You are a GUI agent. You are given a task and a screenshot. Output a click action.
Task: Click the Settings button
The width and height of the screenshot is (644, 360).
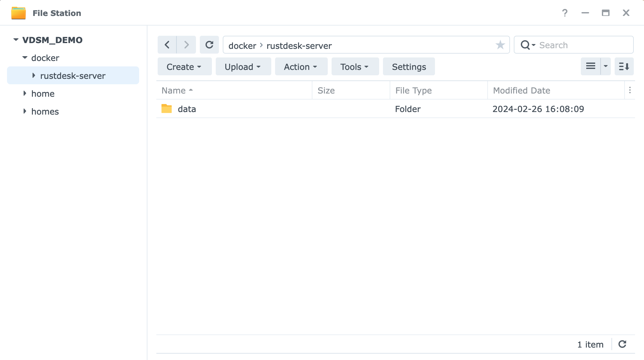[409, 66]
